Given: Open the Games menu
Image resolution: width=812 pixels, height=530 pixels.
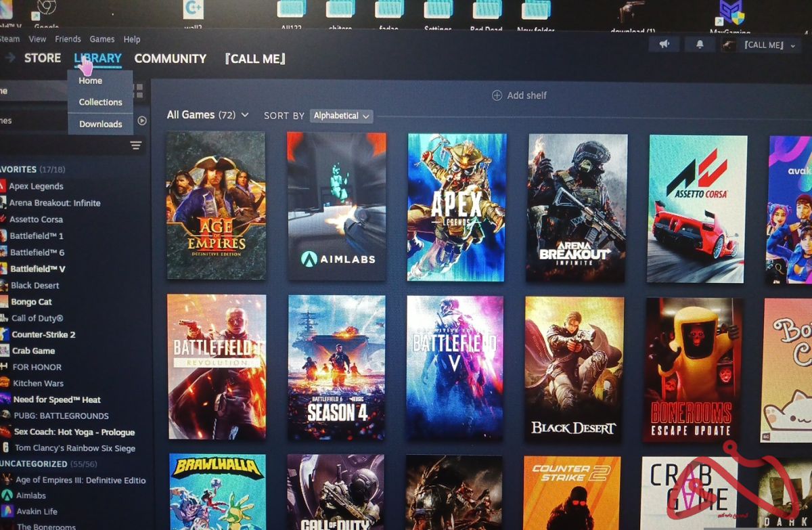Looking at the screenshot, I should point(102,39).
